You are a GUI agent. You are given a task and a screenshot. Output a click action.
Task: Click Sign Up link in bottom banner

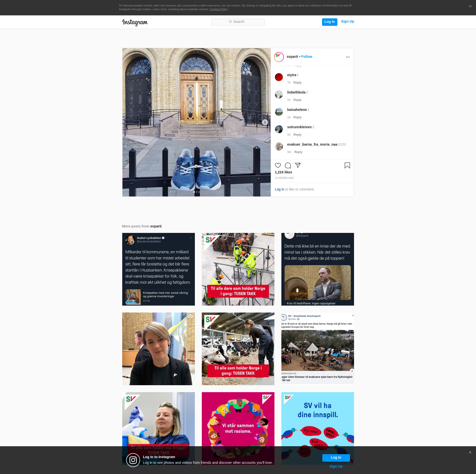(336, 466)
